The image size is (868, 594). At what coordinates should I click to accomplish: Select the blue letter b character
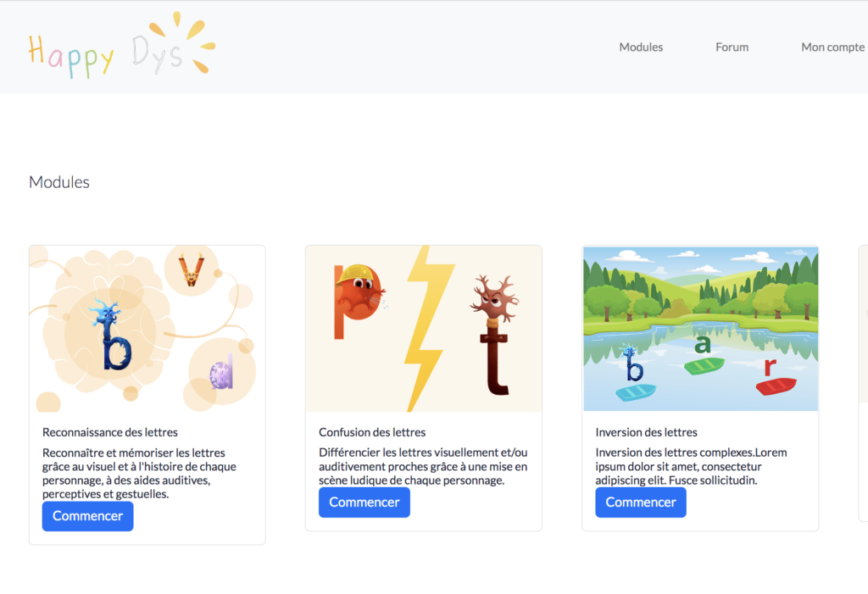click(x=114, y=336)
